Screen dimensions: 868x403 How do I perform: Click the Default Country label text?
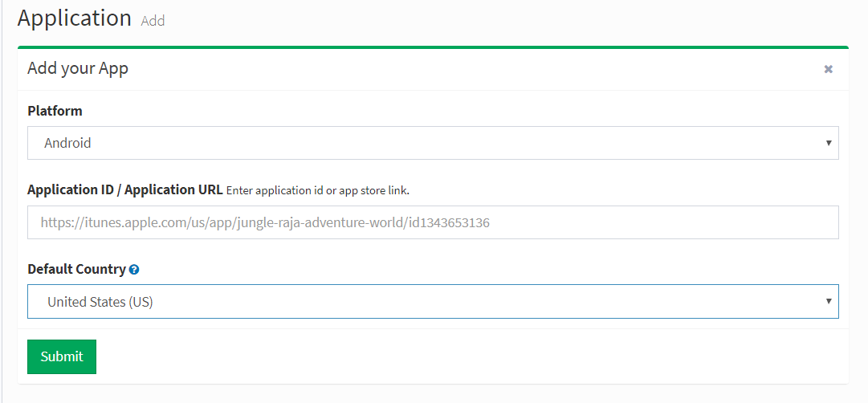click(x=76, y=269)
